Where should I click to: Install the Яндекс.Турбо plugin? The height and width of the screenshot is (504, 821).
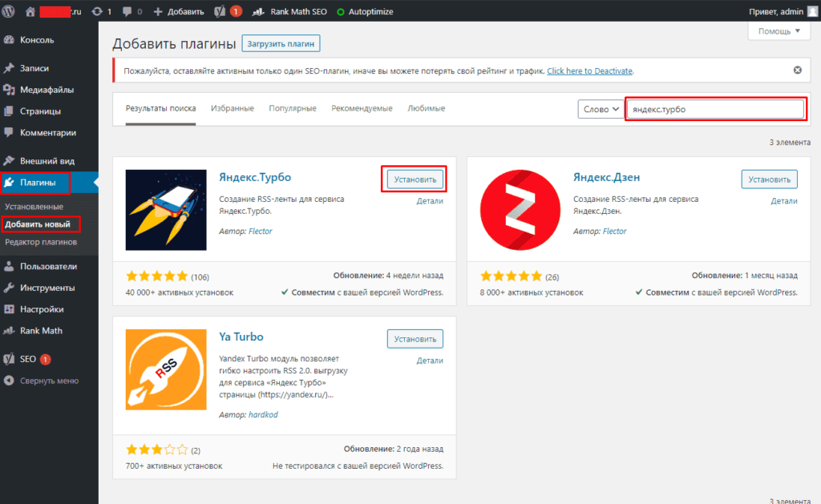pyautogui.click(x=415, y=179)
